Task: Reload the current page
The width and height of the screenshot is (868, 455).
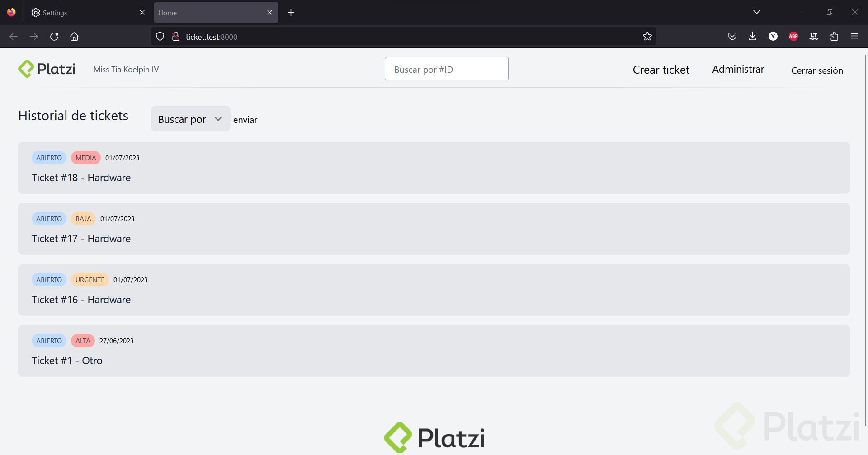Action: 54,36
